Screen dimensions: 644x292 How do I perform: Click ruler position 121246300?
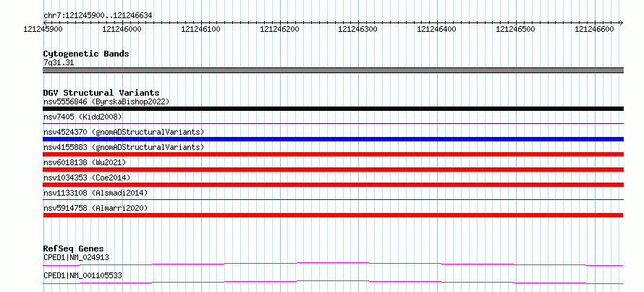click(357, 29)
